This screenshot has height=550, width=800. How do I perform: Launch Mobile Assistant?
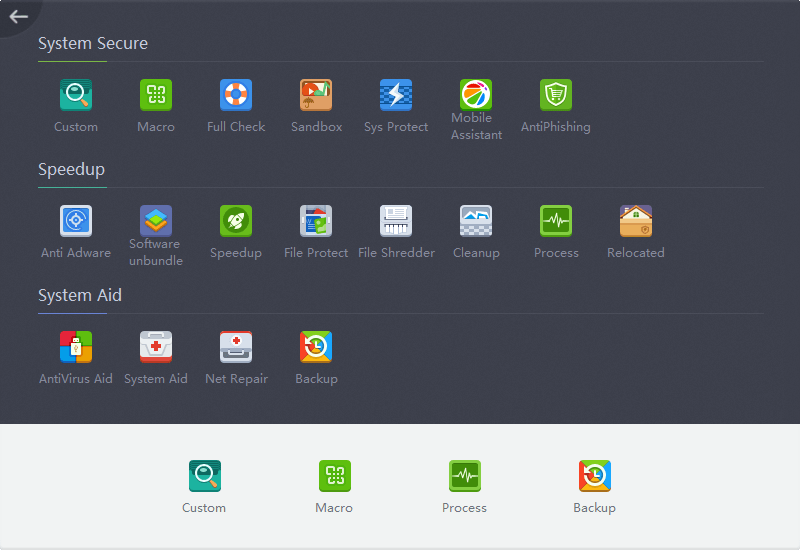(476, 95)
